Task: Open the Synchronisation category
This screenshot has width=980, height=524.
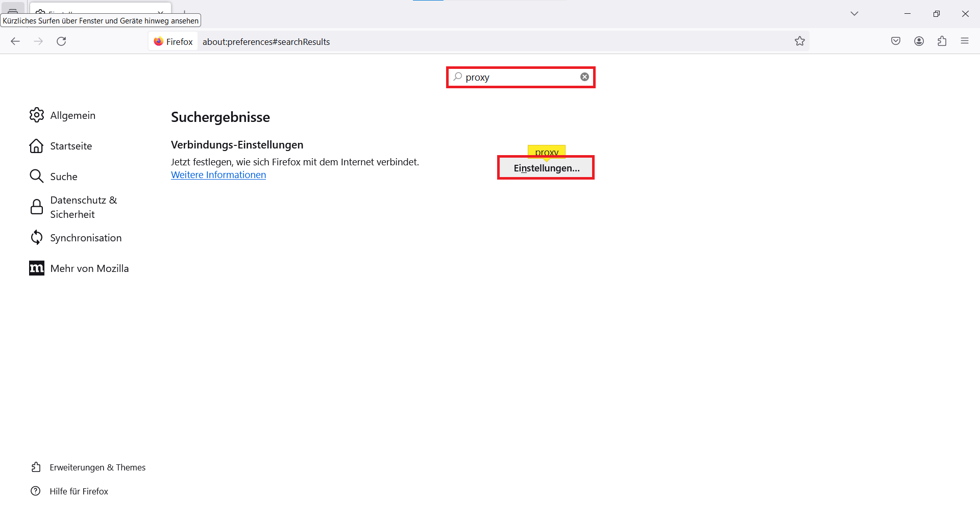Action: click(x=86, y=238)
